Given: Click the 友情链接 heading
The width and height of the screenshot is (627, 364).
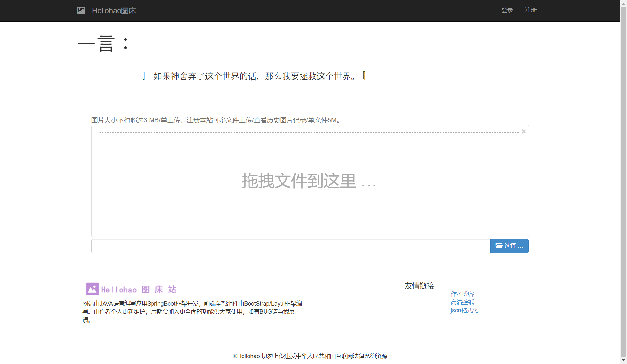Looking at the screenshot, I should tap(419, 286).
